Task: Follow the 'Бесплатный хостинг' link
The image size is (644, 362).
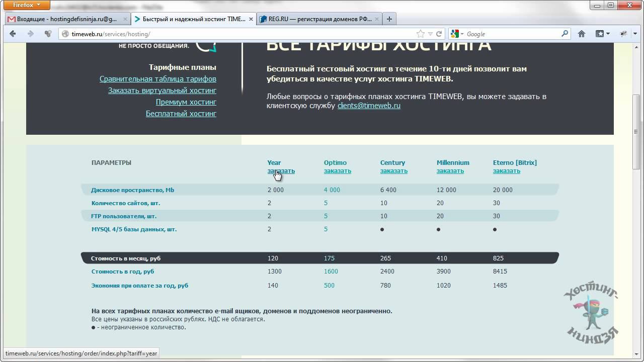Action: pos(181,114)
